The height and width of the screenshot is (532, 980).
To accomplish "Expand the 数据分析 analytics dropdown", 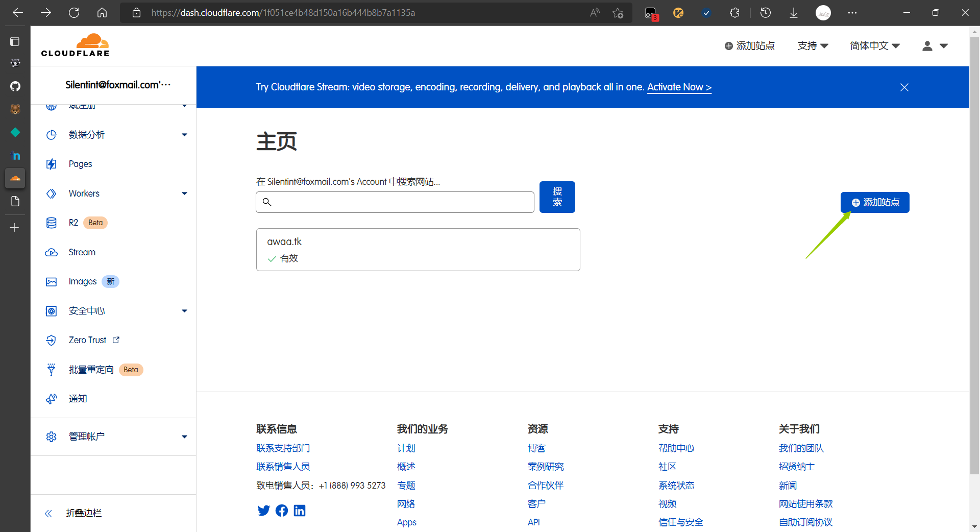I will [x=184, y=134].
